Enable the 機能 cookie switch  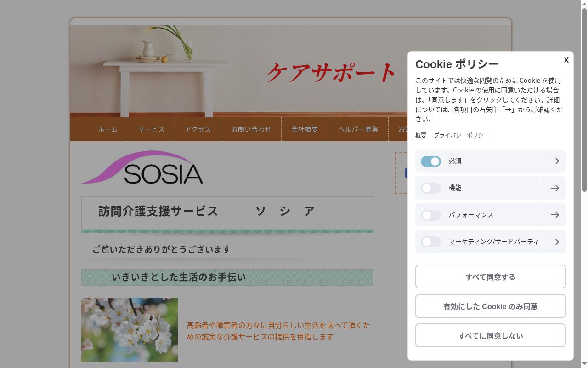[431, 188]
